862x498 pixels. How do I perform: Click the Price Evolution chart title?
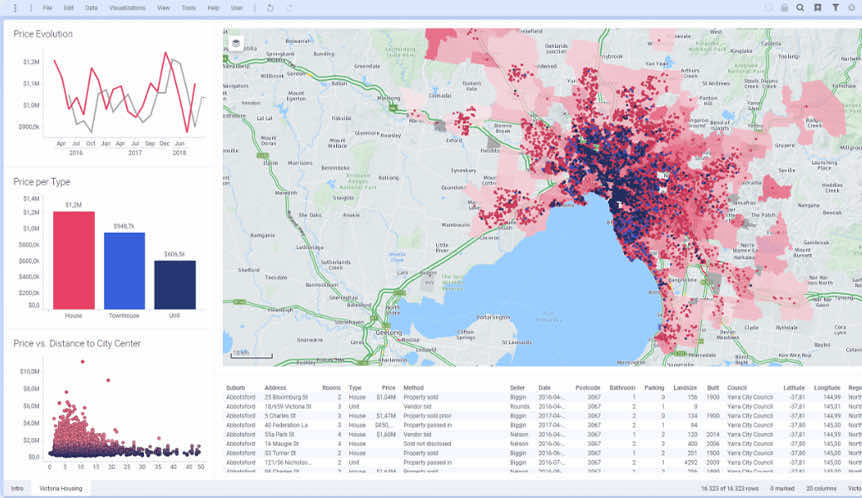click(43, 34)
